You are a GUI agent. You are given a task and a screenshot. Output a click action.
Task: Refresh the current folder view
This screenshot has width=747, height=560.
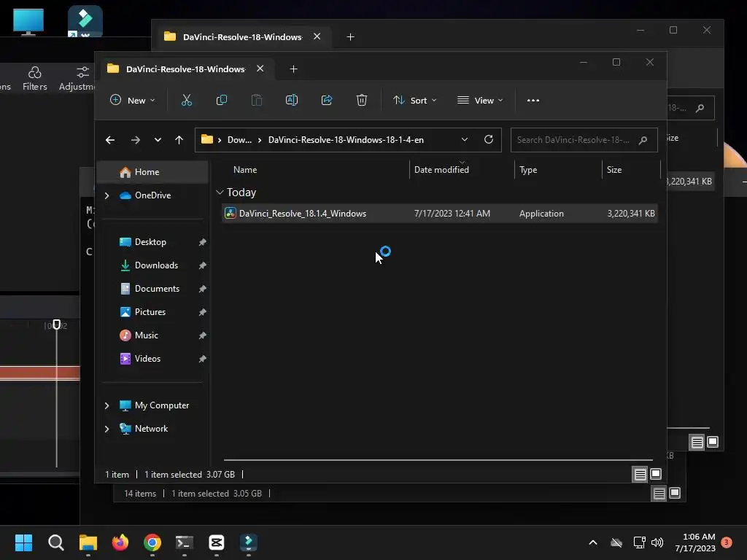[x=488, y=139]
